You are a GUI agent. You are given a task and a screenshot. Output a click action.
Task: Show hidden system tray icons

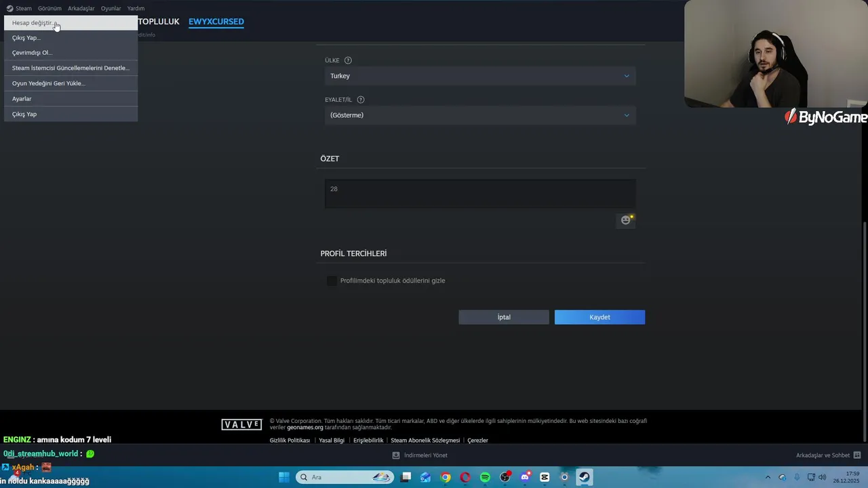click(768, 477)
